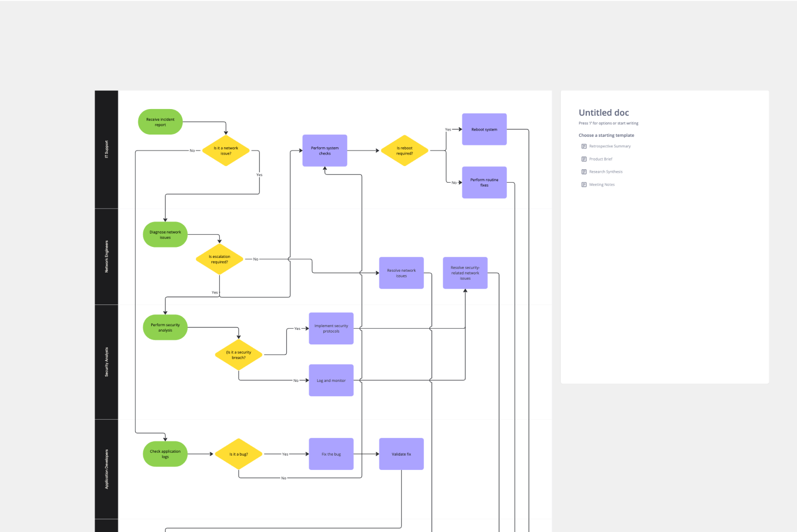Select the 'Is it a network issue?' diamond
Screen dimensions: 797x532
coord(226,151)
